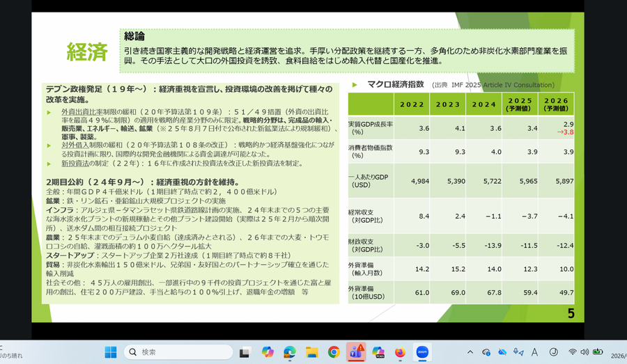Viewport: 627px width, 364px height.
Task: Click the 実質GDP成長率 (%) row label
Action: 371,128
